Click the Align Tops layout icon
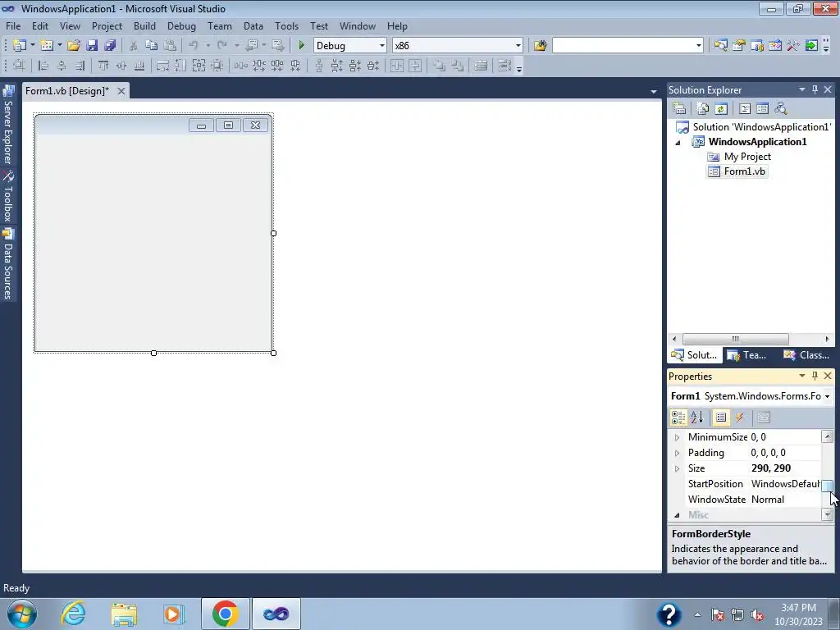The height and width of the screenshot is (630, 840). (103, 66)
